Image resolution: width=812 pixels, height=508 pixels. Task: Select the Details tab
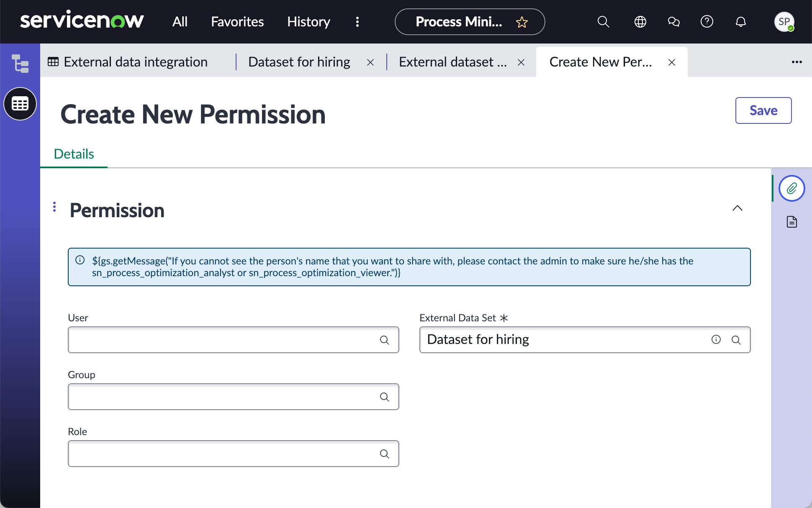(x=74, y=154)
